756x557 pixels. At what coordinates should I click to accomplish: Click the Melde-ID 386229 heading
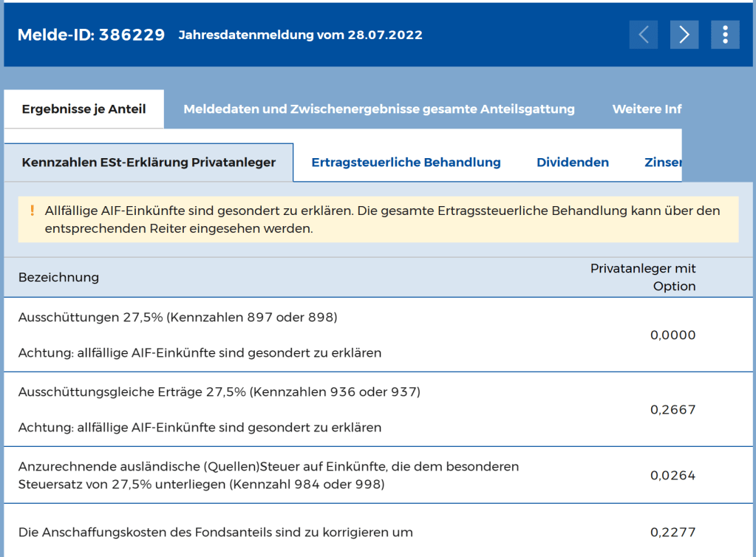pyautogui.click(x=91, y=35)
